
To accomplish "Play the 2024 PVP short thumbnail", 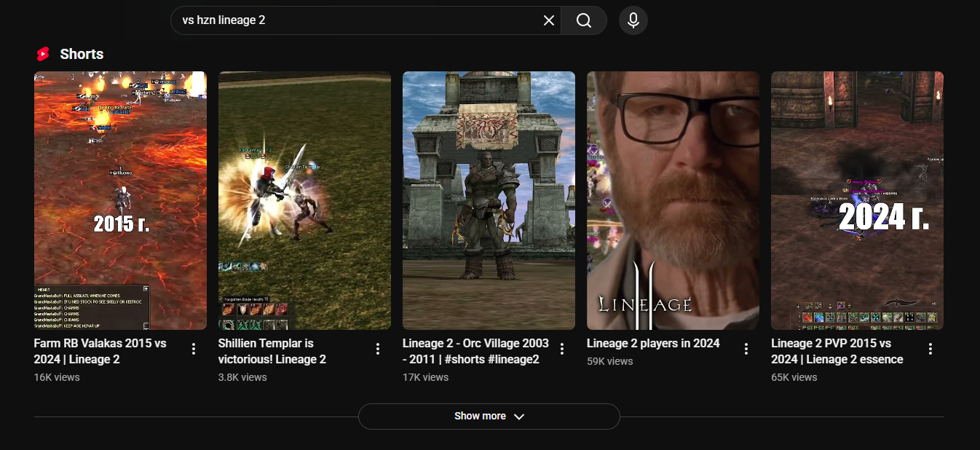I will point(857,200).
